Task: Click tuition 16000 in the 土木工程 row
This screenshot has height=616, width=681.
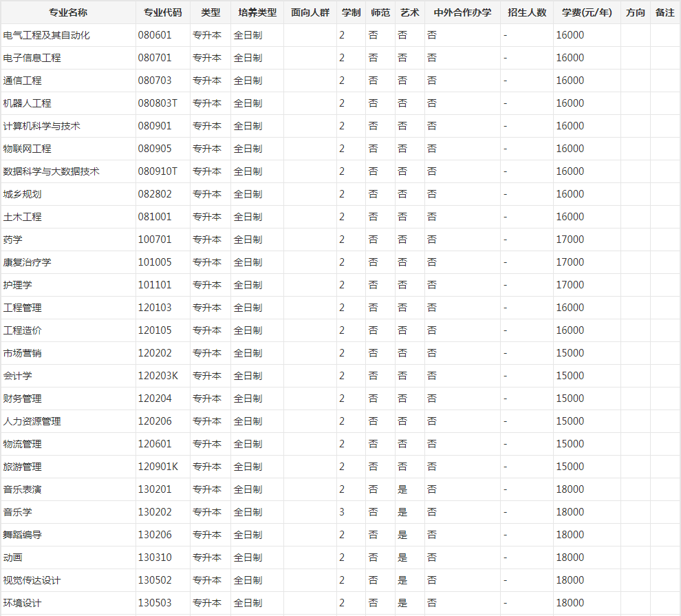Action: click(x=570, y=217)
